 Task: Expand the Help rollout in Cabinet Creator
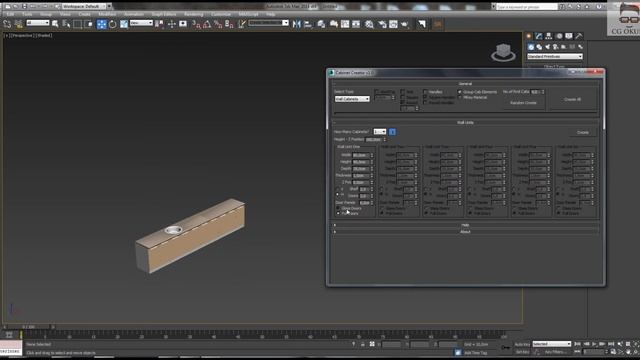tap(465, 225)
